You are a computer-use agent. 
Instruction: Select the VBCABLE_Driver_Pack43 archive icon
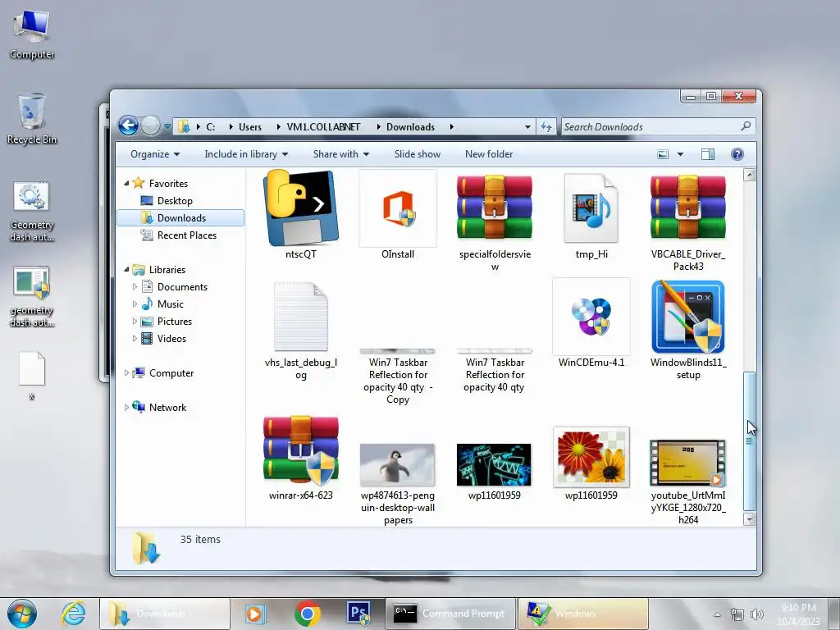[688, 208]
